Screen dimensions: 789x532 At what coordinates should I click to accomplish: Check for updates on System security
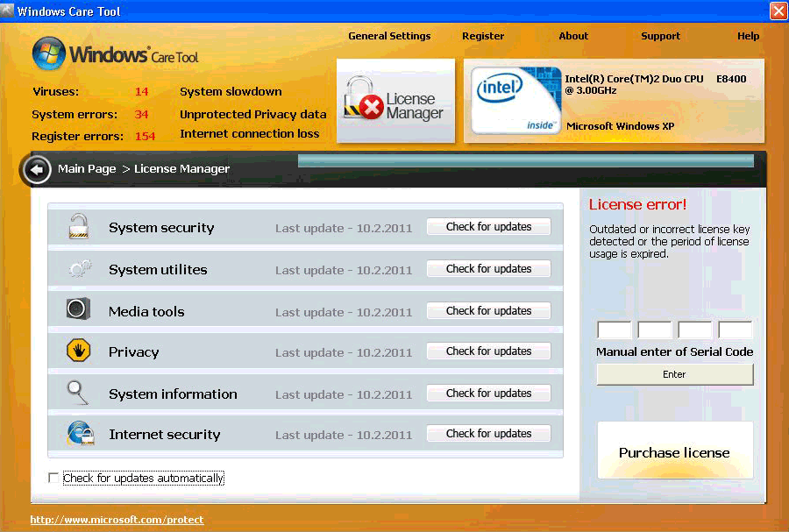tap(488, 226)
